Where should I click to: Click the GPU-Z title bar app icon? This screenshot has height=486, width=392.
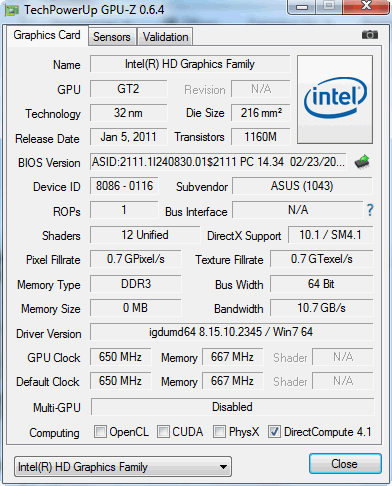point(12,10)
